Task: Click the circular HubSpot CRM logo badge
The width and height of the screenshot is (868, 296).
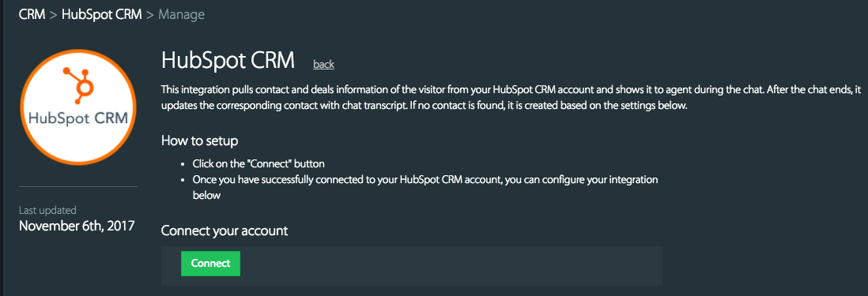Action: click(x=78, y=108)
